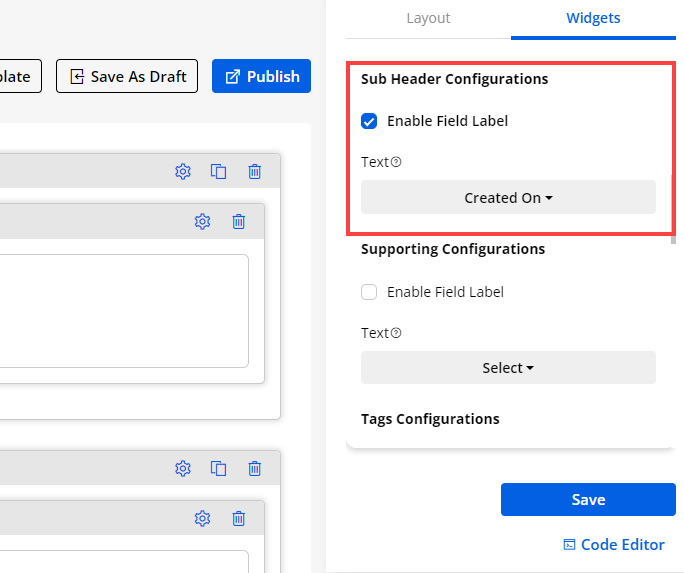
Task: Select the Widgets tab
Action: [593, 18]
